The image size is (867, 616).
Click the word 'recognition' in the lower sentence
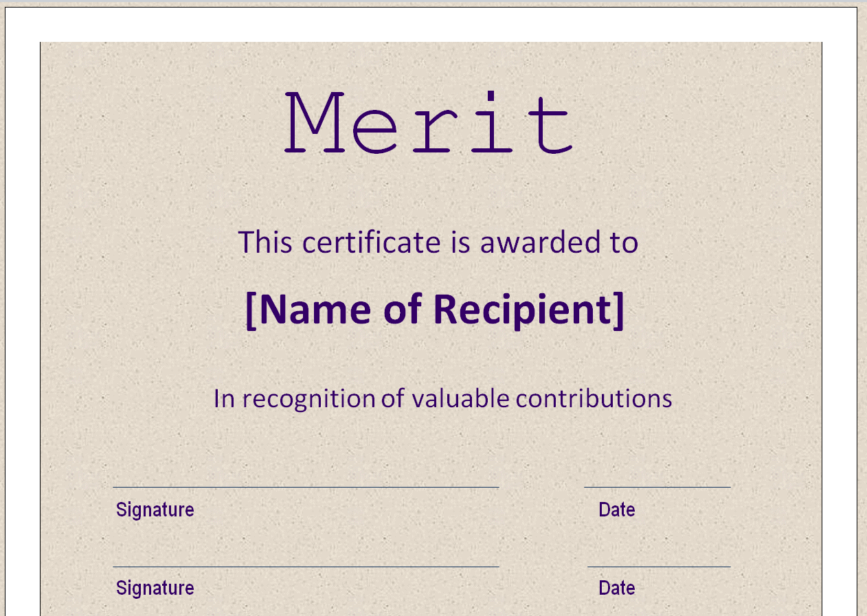pos(309,398)
